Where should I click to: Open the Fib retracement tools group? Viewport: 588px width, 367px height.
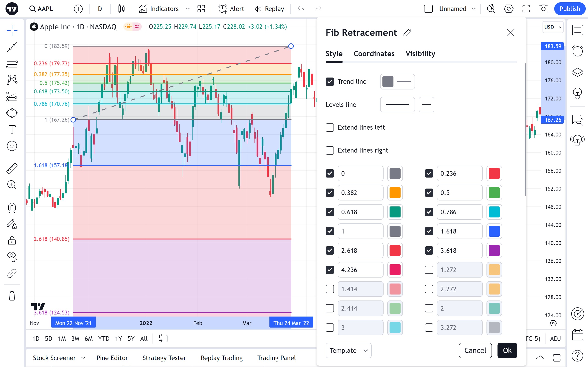(x=12, y=63)
